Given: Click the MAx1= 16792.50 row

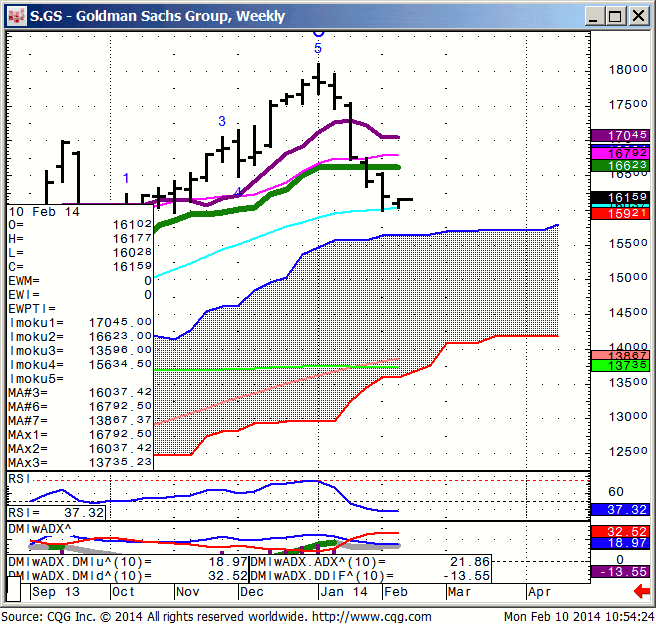Looking at the screenshot, I should pyautogui.click(x=80, y=435).
